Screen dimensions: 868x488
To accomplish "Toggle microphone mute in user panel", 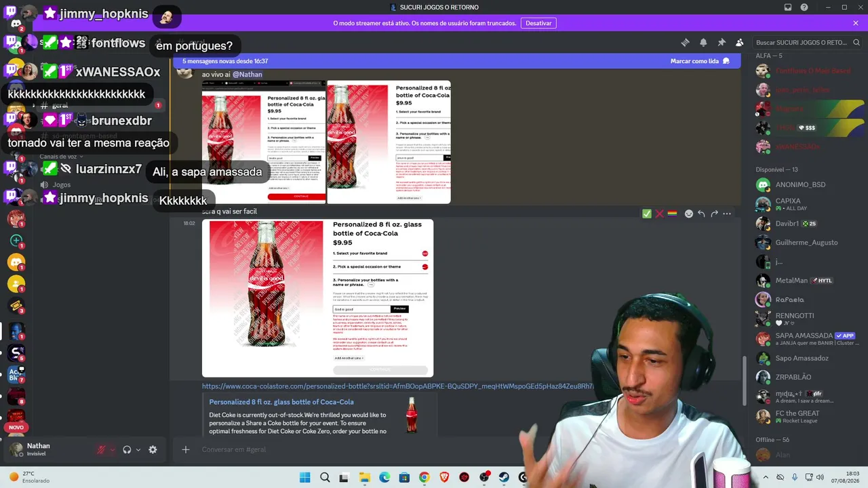I will tap(102, 449).
